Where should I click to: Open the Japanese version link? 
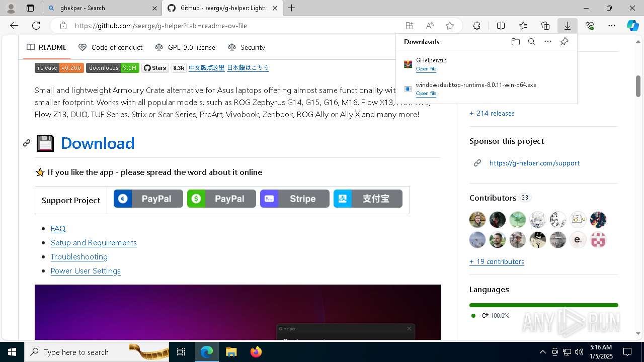248,68
